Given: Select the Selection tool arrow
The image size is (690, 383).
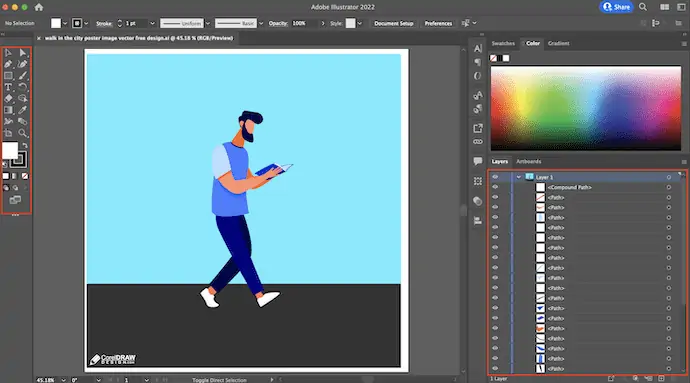Looking at the screenshot, I should pos(8,53).
